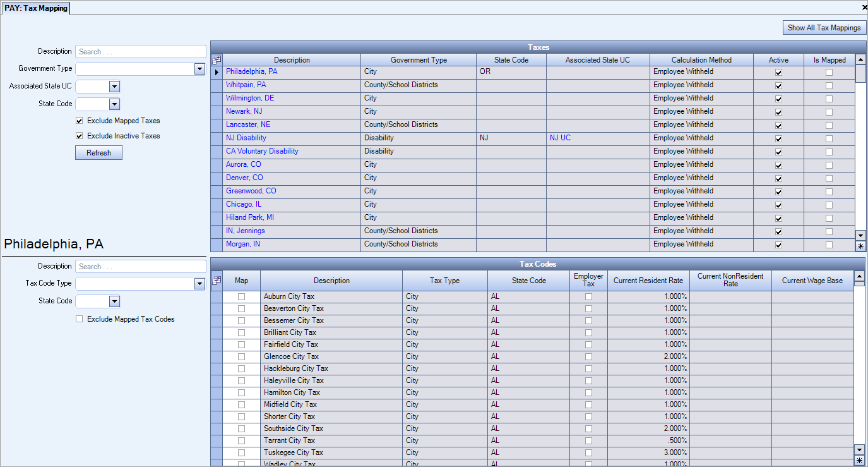Image resolution: width=868 pixels, height=467 pixels.
Task: Click the scroll-down arrow on the Taxes grid
Action: [x=860, y=235]
